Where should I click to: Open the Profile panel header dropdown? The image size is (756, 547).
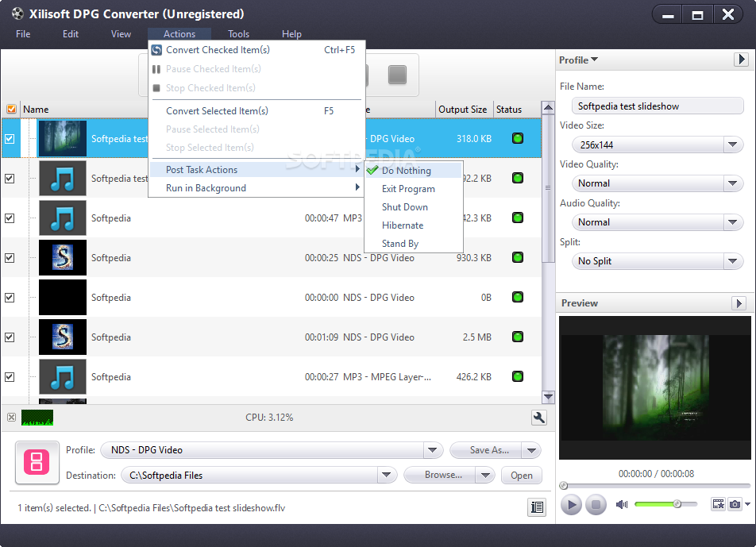pyautogui.click(x=579, y=60)
